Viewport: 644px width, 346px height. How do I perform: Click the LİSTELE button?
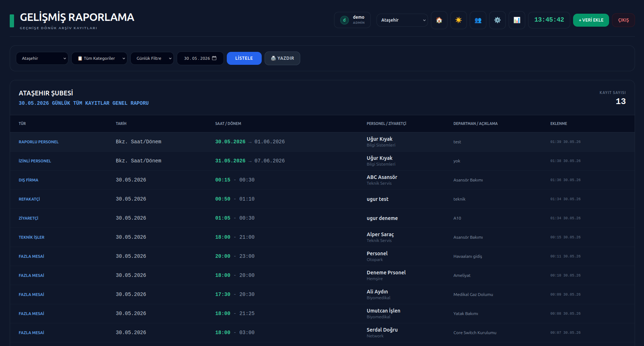tap(244, 58)
